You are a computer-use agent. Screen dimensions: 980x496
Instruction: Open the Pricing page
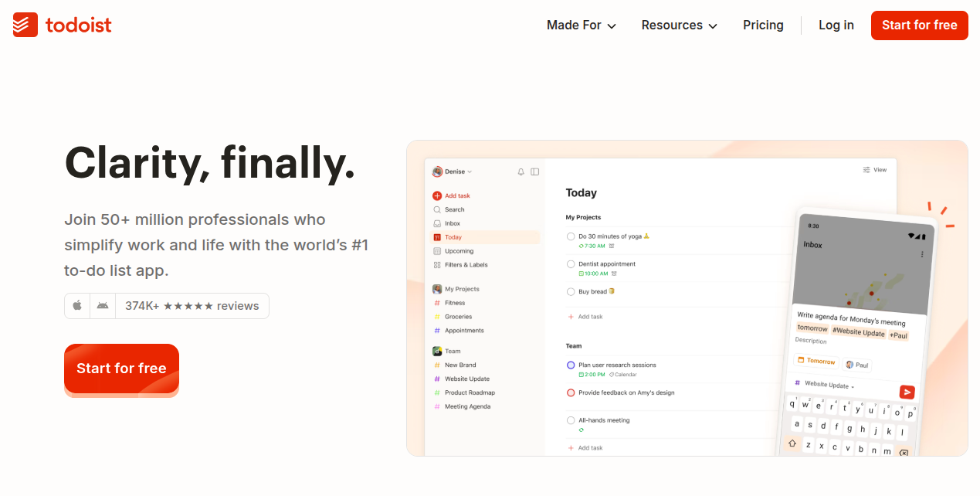(763, 25)
